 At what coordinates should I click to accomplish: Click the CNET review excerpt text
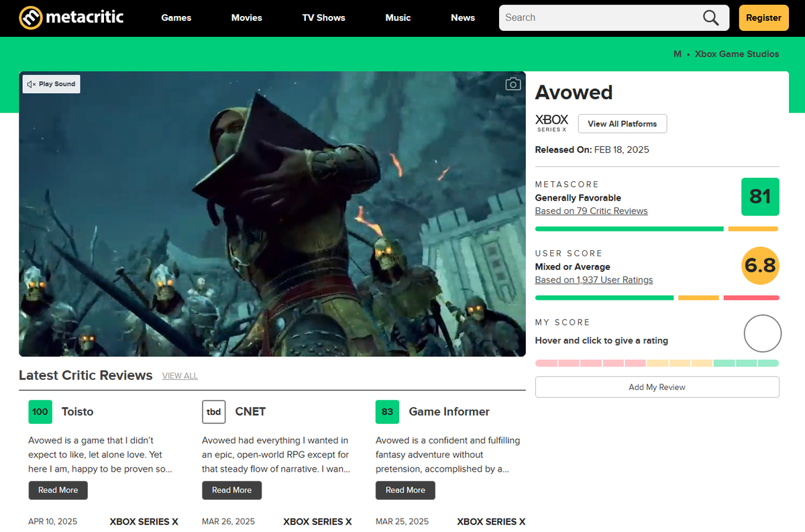(276, 455)
